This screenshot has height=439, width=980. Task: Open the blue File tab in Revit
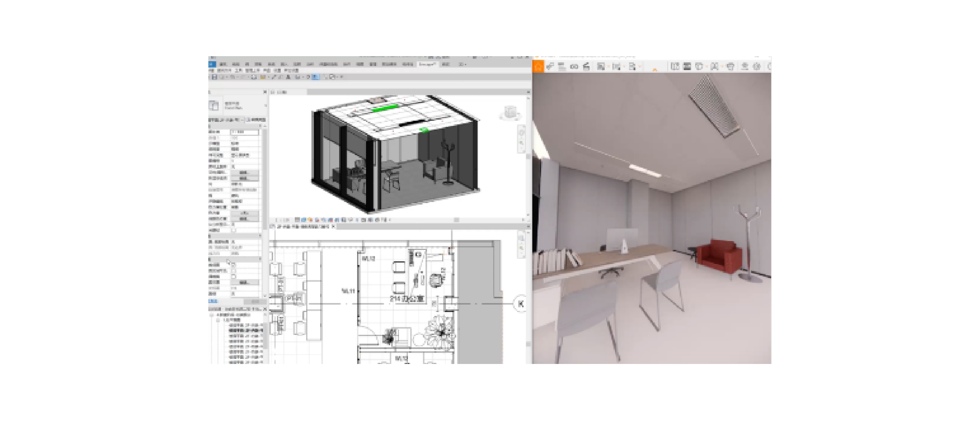point(212,64)
